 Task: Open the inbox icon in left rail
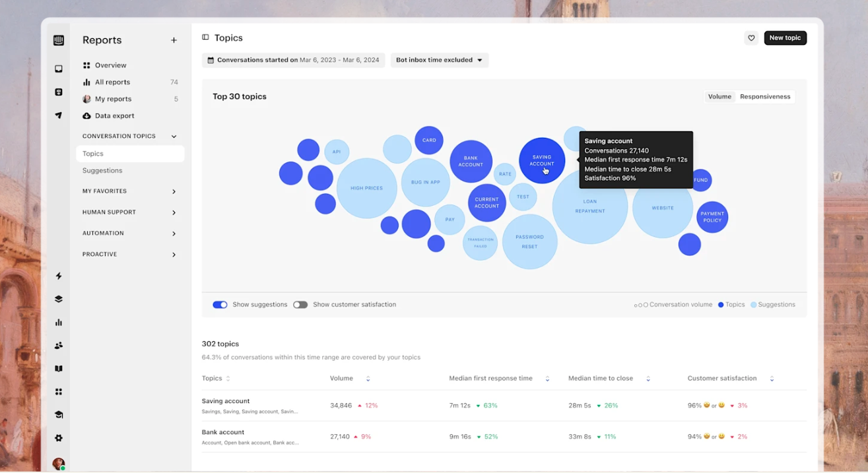coord(59,69)
